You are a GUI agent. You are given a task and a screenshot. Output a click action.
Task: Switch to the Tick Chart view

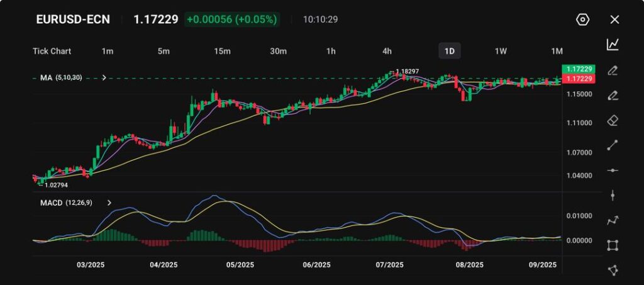pyautogui.click(x=52, y=51)
